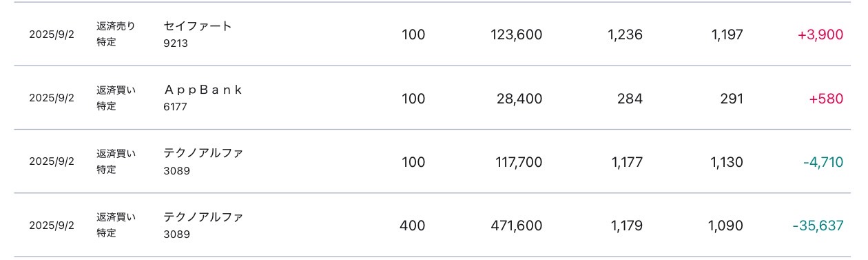The height and width of the screenshot is (260, 868).
Task: Select the 返済売り label in the first row
Action: 116,26
